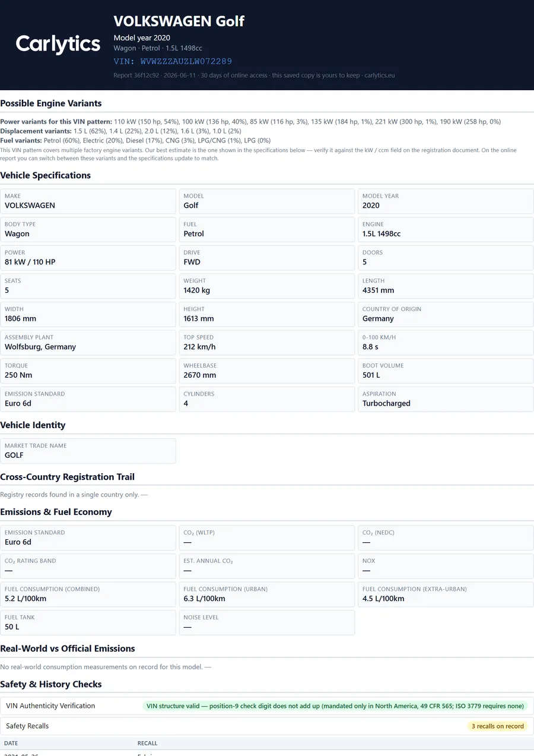Click the TORQUE 250 Nm cell

88,371
